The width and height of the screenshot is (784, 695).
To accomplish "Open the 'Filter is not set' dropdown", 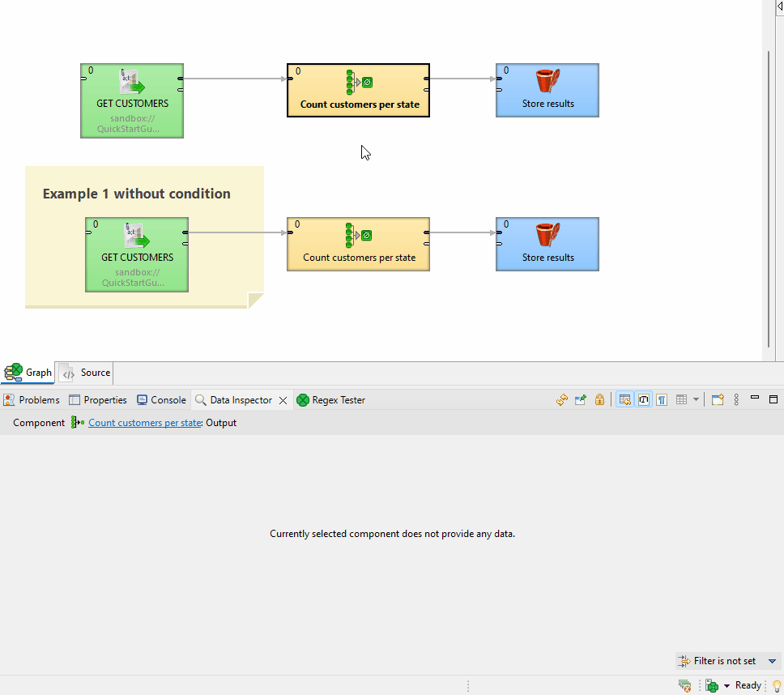I will 772,661.
